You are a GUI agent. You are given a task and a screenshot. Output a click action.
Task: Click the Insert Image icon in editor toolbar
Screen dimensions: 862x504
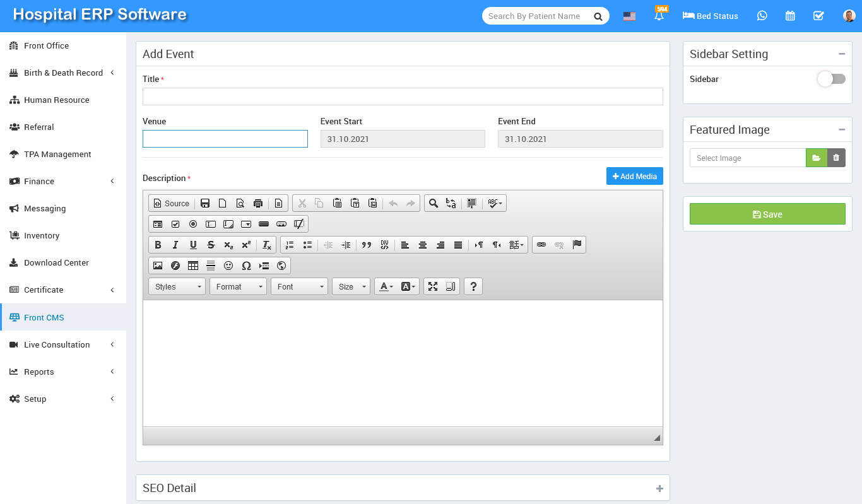[158, 266]
